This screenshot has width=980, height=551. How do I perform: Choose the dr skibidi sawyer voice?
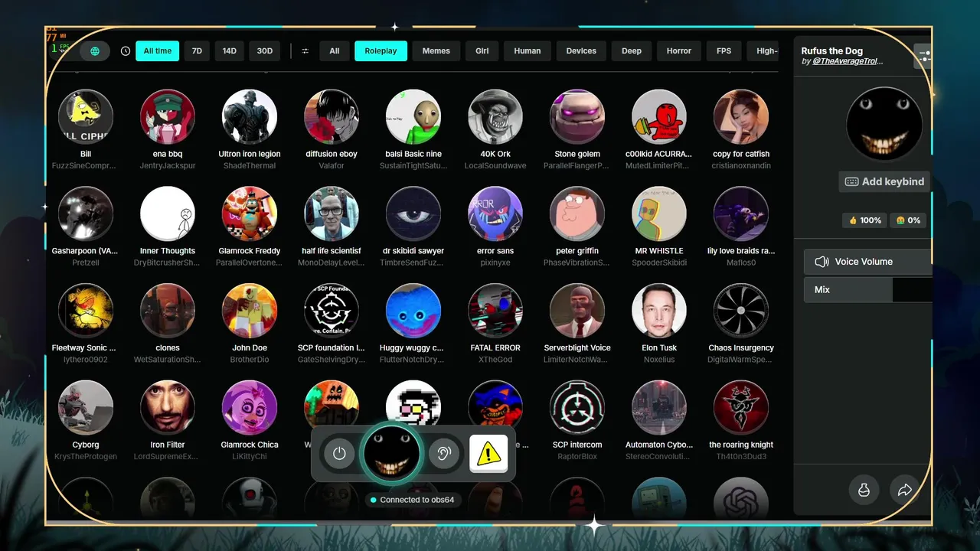pyautogui.click(x=413, y=214)
